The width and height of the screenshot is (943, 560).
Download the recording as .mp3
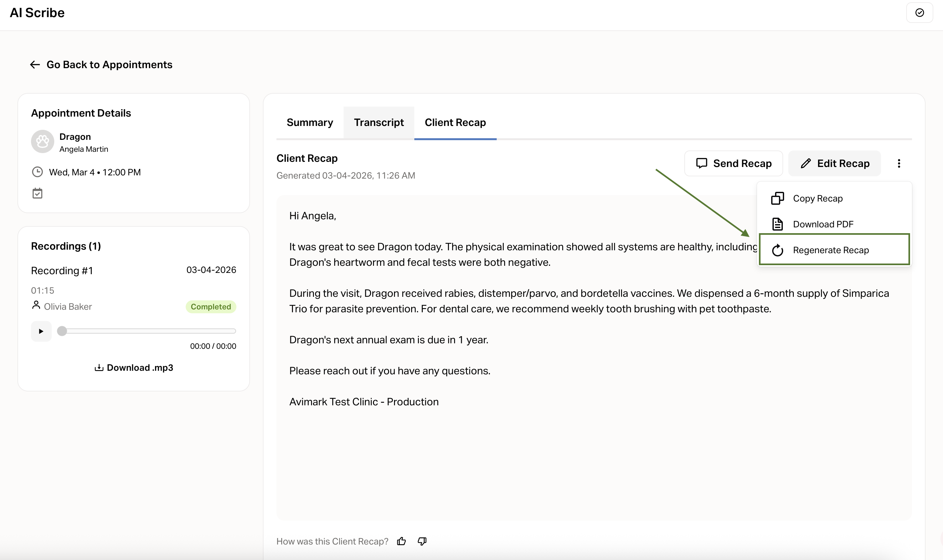[134, 368]
